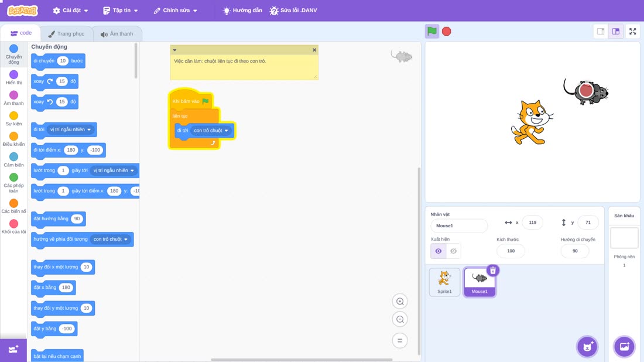
Task: Open the choose a sprite button
Action: click(x=587, y=346)
